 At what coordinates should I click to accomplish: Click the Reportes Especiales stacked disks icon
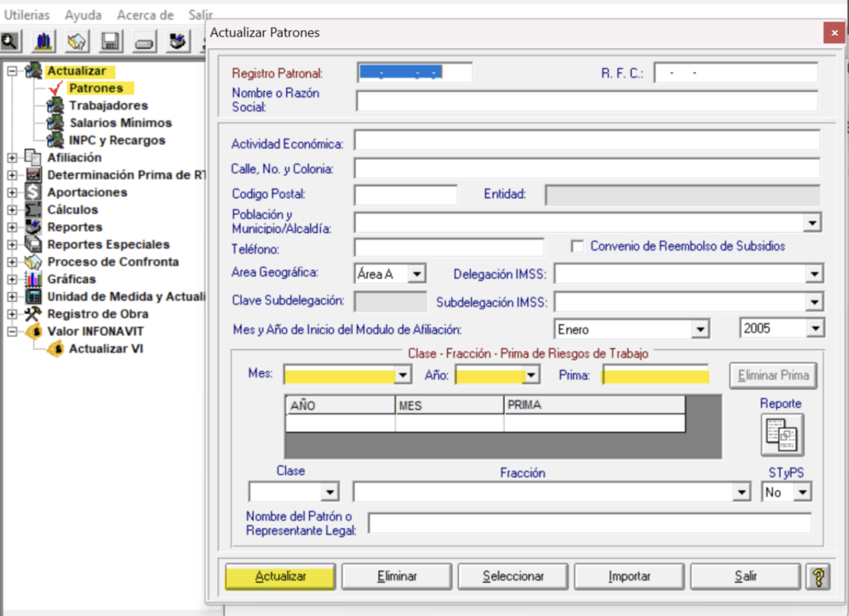click(x=33, y=244)
